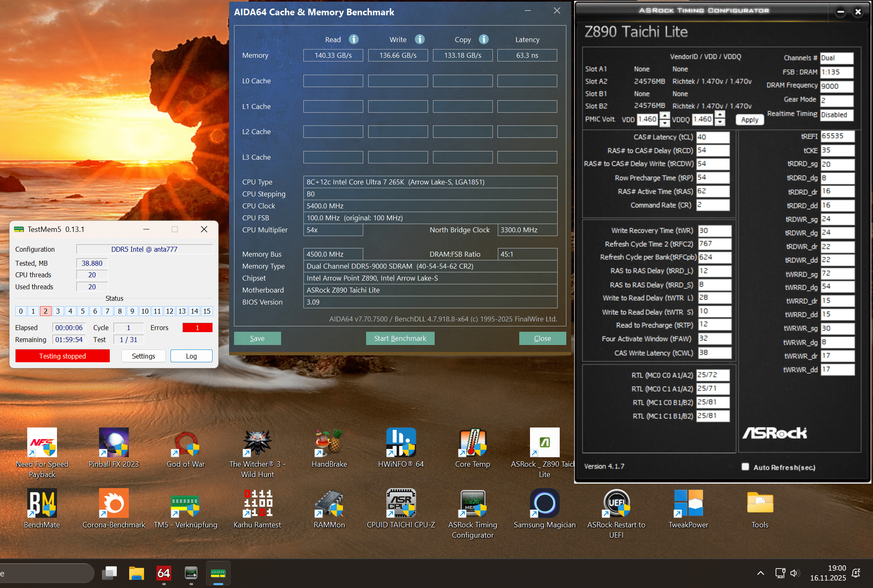Open Settings in TestMem5
873x588 pixels.
(x=143, y=356)
